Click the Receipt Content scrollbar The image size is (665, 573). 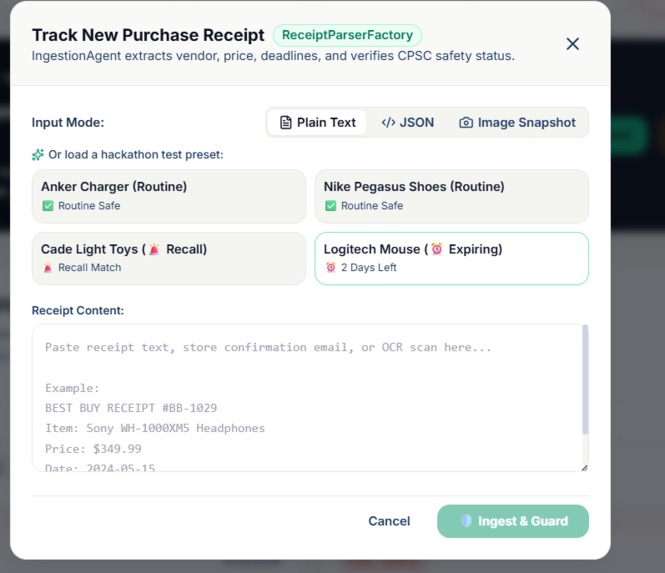585,380
